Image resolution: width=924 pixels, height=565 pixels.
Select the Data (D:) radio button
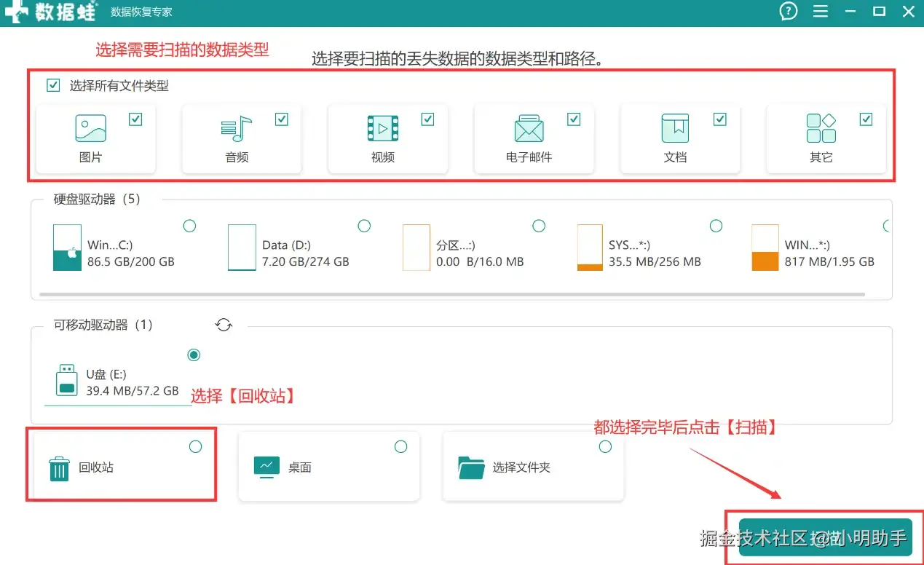click(364, 226)
